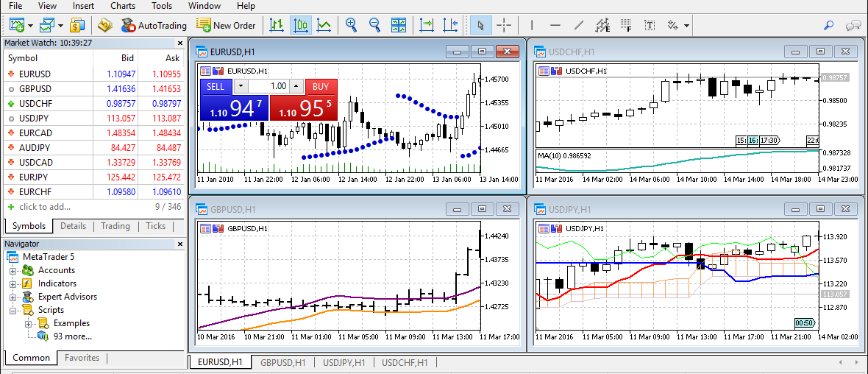Collapse the Scripts tree node
Image resolution: width=868 pixels, height=374 pixels.
13,311
